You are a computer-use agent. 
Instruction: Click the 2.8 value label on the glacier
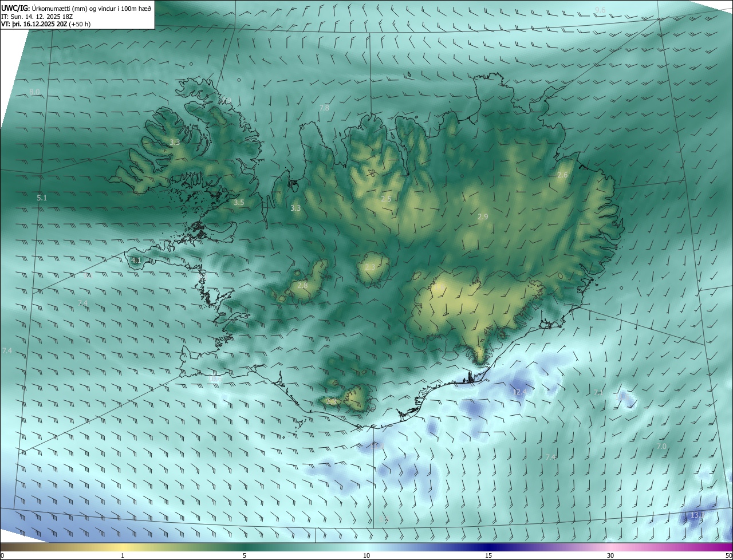302,285
